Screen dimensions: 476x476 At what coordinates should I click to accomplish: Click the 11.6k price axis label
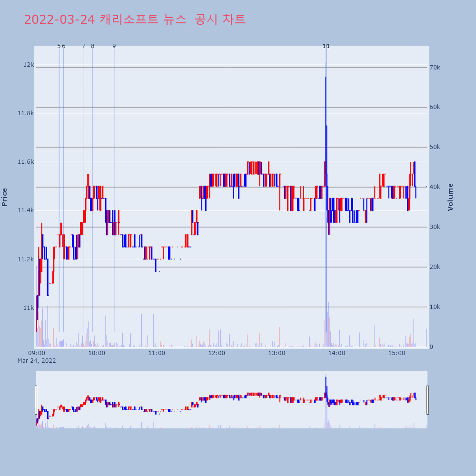[26, 162]
